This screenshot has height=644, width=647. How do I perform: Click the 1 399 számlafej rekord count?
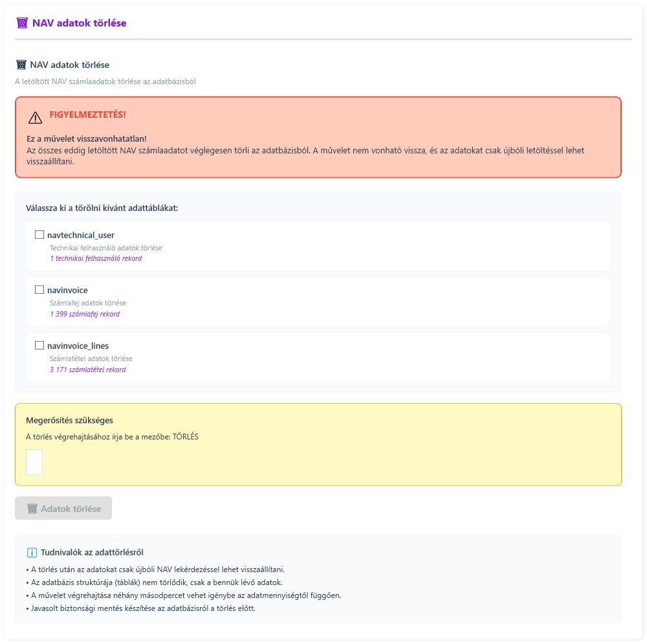(85, 314)
